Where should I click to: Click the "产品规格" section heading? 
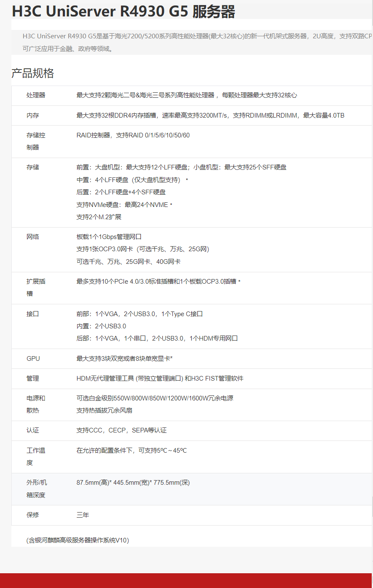33,73
